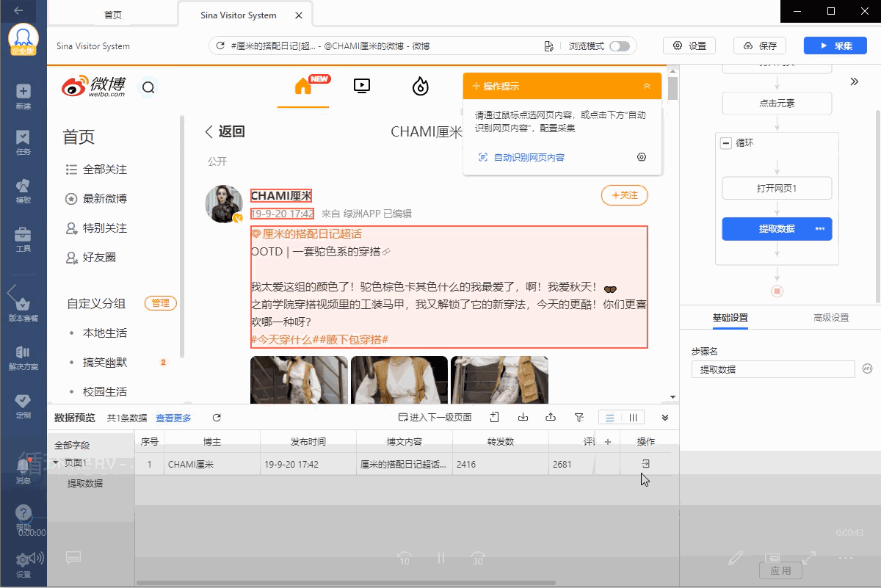Click 进入下一级页面 button
This screenshot has width=881, height=588.
435,418
